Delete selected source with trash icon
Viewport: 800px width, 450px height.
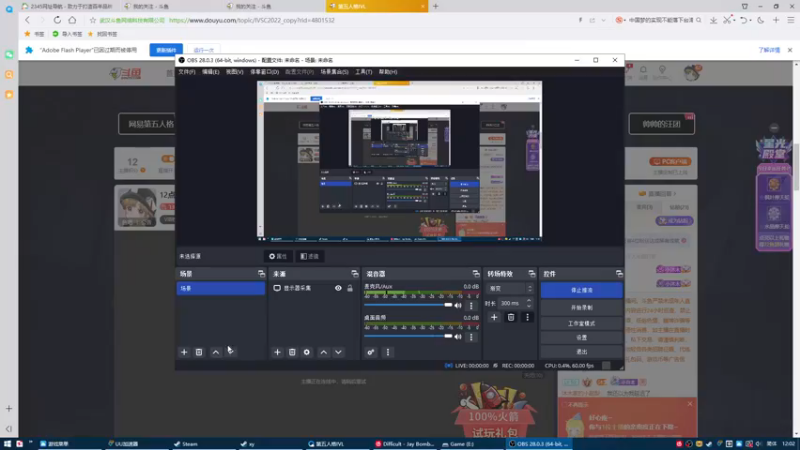(292, 352)
